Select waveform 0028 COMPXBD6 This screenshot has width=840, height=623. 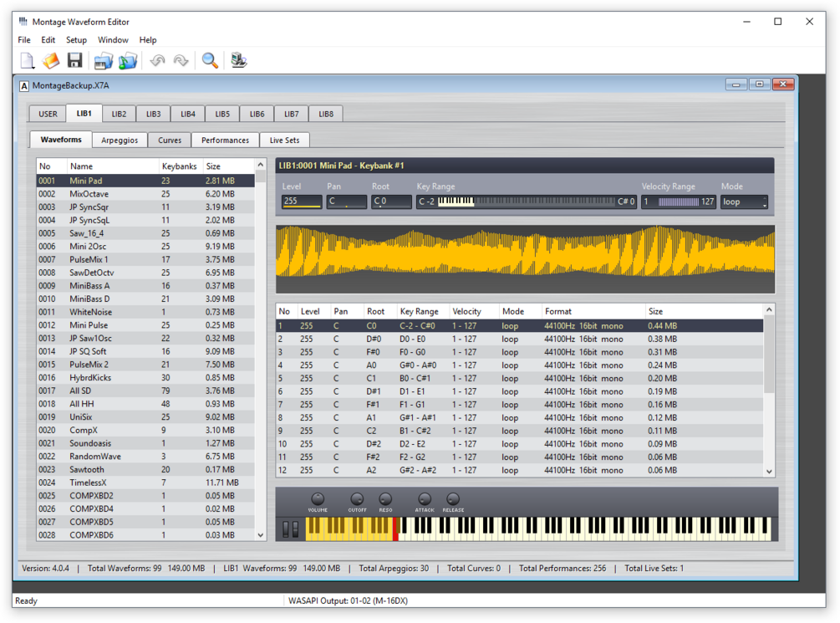tap(145, 535)
